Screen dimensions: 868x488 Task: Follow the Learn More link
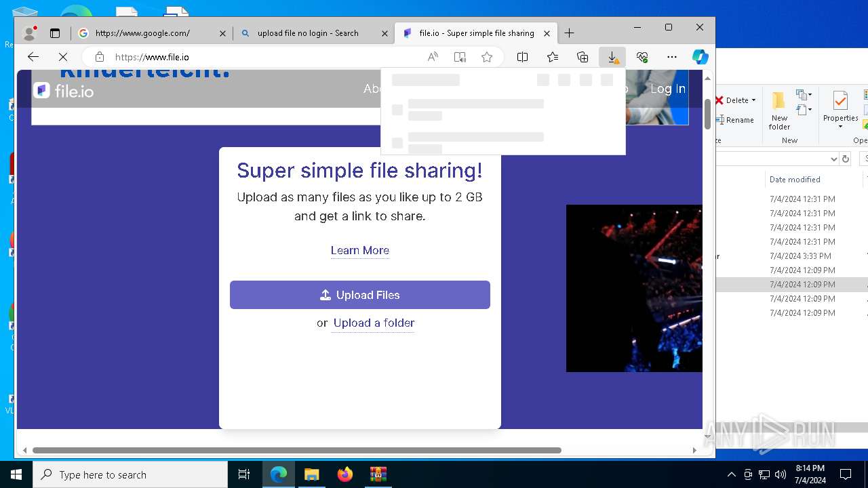click(359, 250)
